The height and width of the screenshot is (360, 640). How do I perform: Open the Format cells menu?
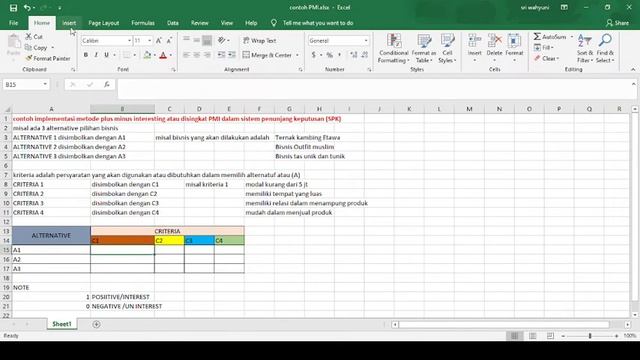click(x=514, y=48)
